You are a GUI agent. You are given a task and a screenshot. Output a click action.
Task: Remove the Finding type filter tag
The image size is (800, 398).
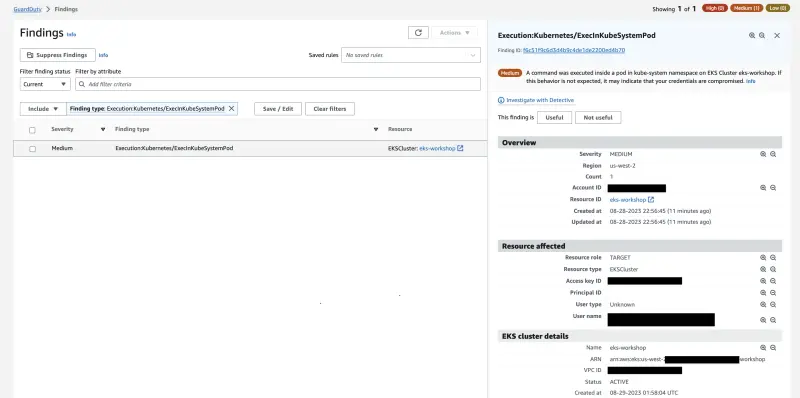pyautogui.click(x=231, y=109)
